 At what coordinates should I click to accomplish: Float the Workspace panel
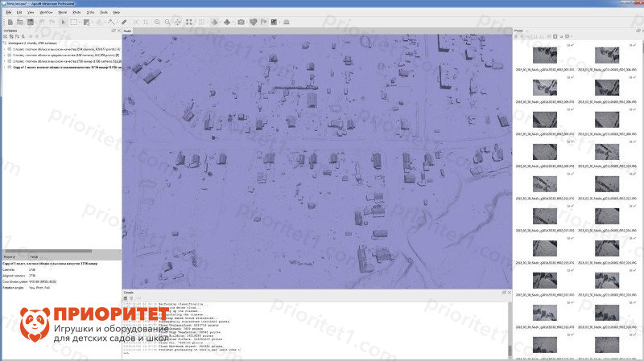[114, 31]
